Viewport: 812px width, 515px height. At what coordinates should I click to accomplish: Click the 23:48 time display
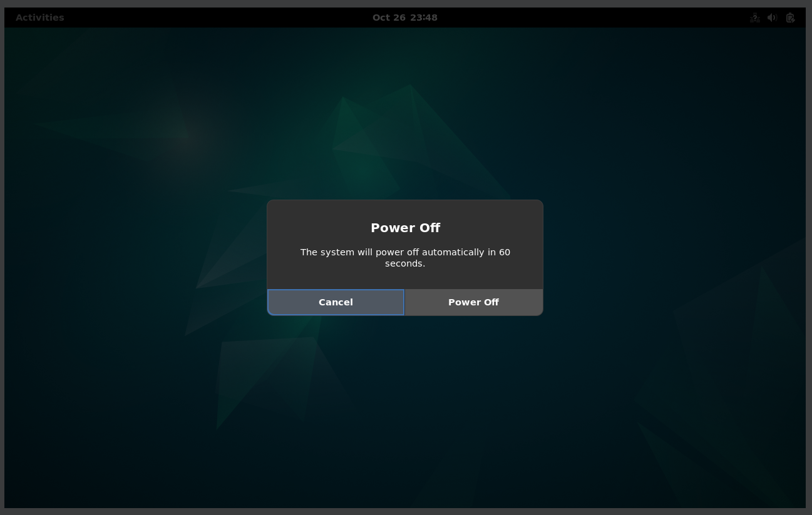(x=424, y=18)
